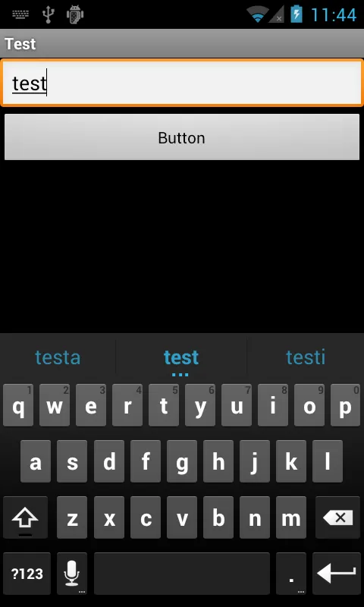
Task: Switch to ?123 symbols keyboard
Action: tap(27, 573)
